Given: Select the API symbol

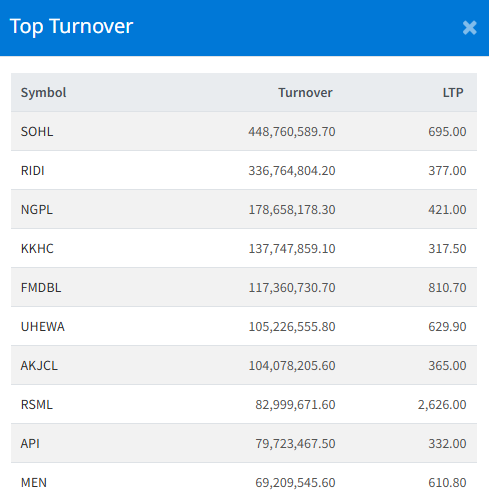Looking at the screenshot, I should coord(30,444).
